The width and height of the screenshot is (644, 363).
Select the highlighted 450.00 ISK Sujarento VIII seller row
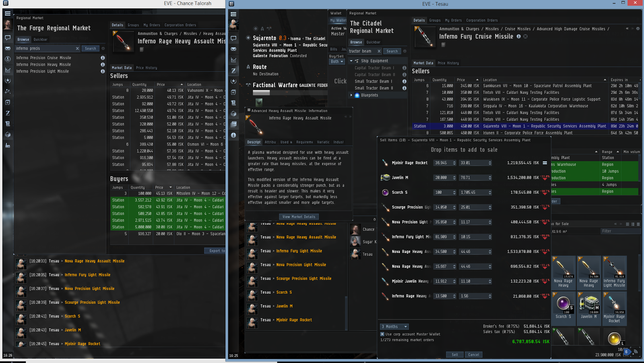click(526, 126)
